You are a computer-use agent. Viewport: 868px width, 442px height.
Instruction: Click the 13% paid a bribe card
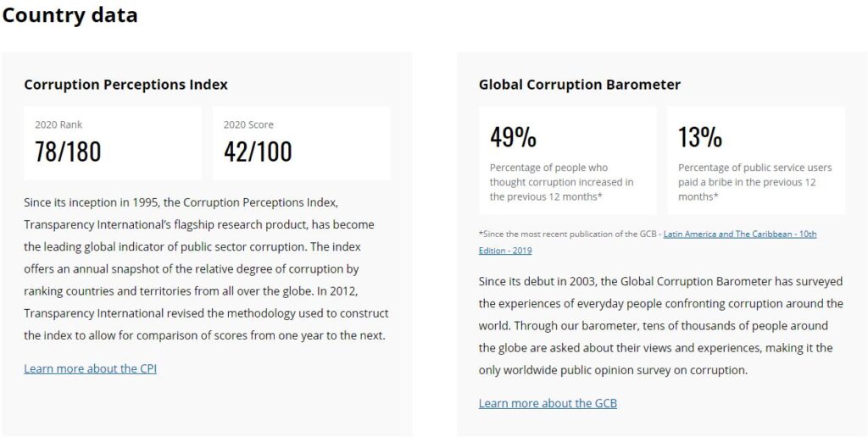756,160
